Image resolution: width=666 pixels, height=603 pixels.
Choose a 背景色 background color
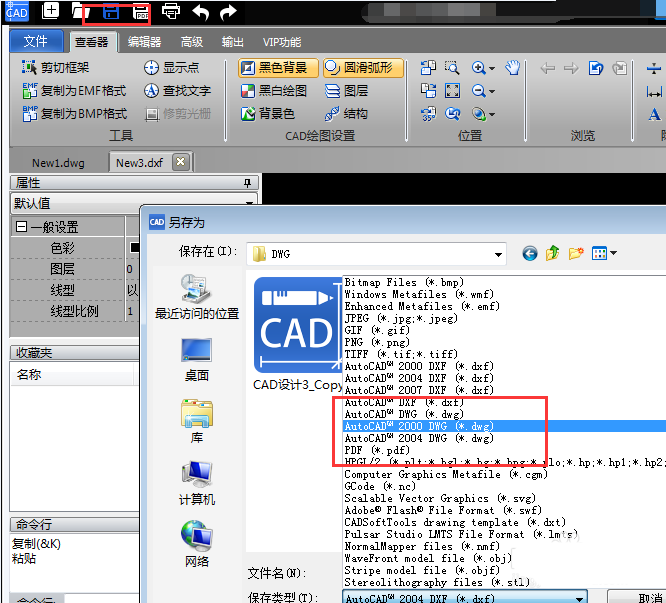[268, 113]
